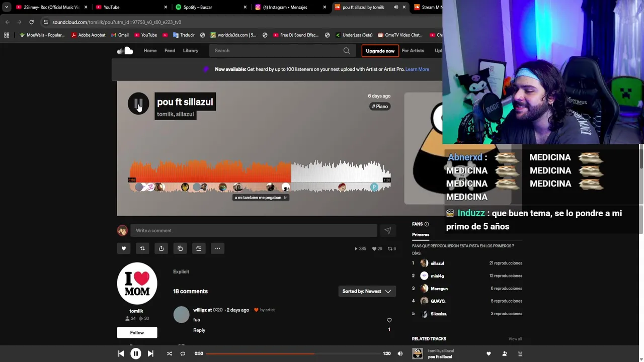The height and width of the screenshot is (362, 644).
Task: Open the Next up queue in player bar
Action: click(520, 353)
